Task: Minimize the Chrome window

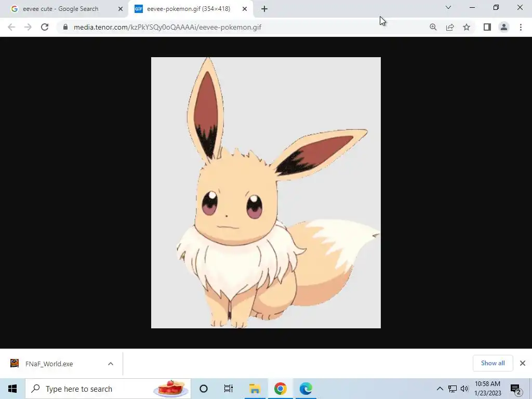Action: [x=472, y=7]
